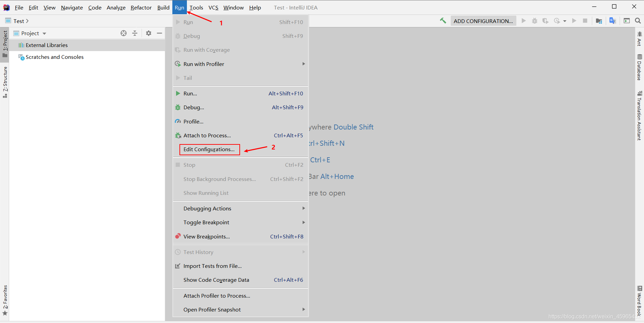Screen dimensions: 644x323
Task: Hide the Project panel with the minus icon
Action: pos(159,33)
